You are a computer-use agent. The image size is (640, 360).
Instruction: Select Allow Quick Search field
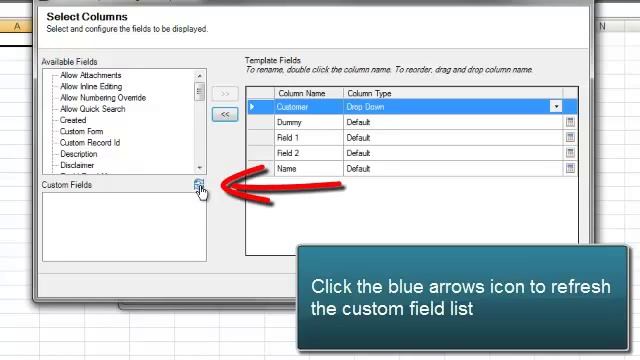[x=93, y=109]
